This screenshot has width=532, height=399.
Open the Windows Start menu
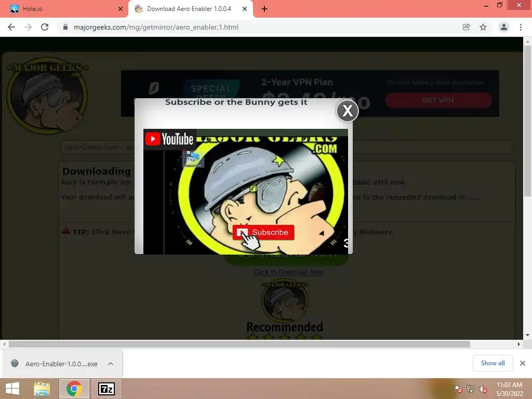[x=12, y=389]
